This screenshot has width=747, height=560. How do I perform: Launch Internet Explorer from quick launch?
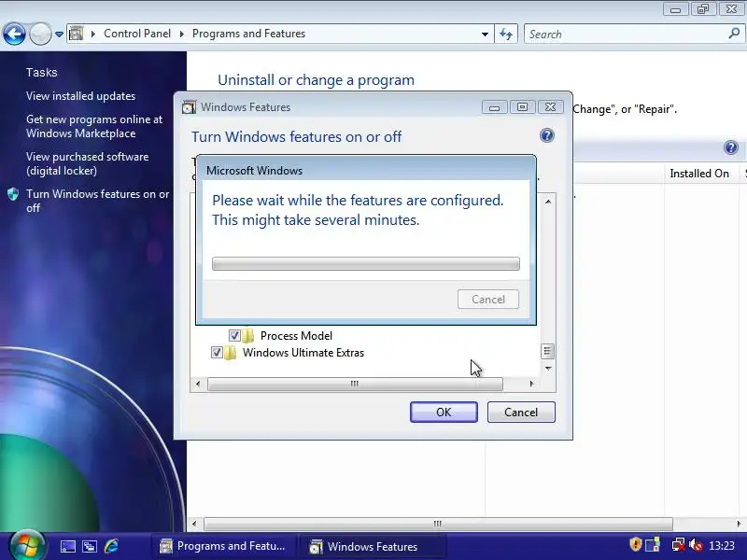click(111, 546)
